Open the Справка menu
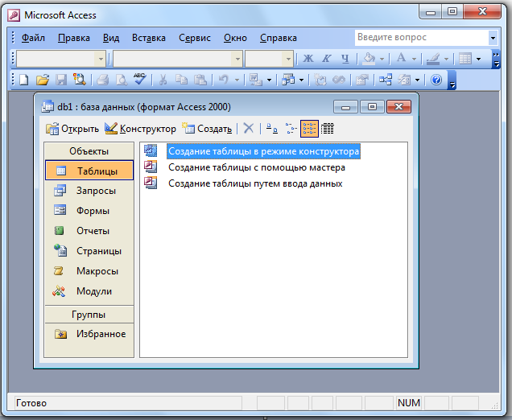The image size is (512, 420). [x=279, y=38]
